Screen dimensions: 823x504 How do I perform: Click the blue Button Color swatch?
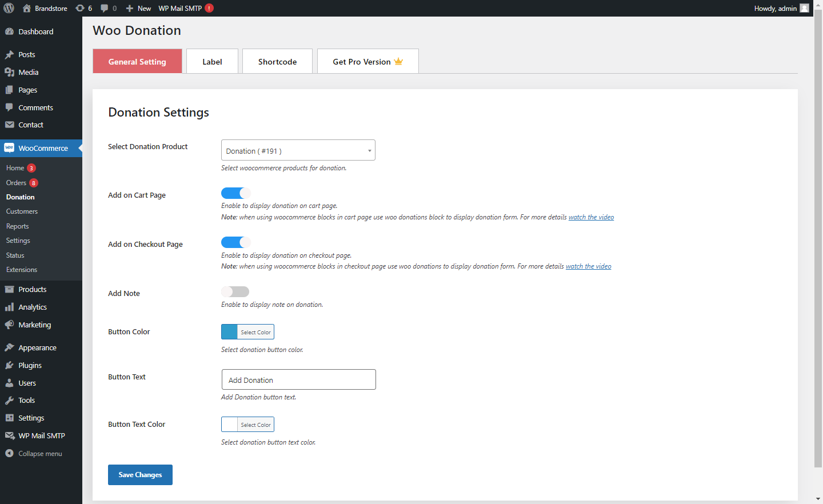pos(229,332)
